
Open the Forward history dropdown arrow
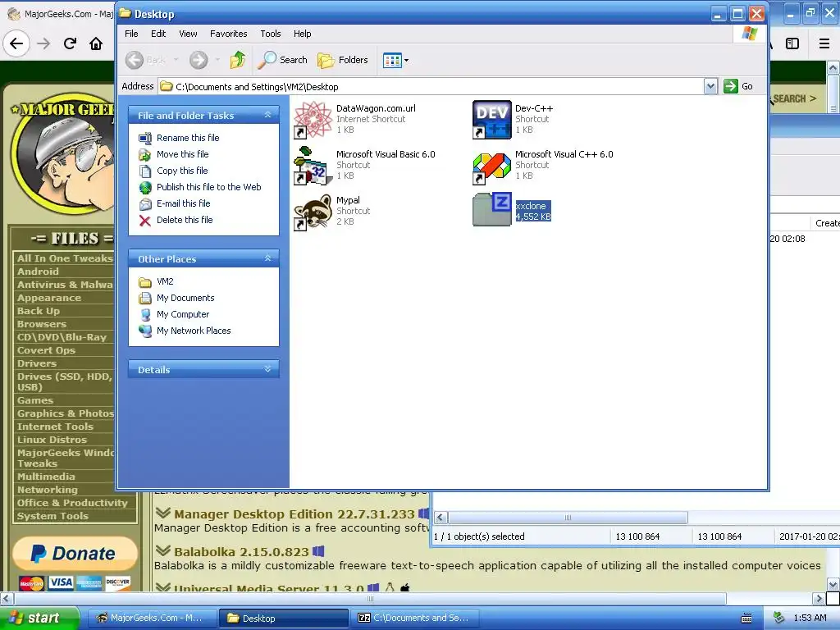coord(217,60)
